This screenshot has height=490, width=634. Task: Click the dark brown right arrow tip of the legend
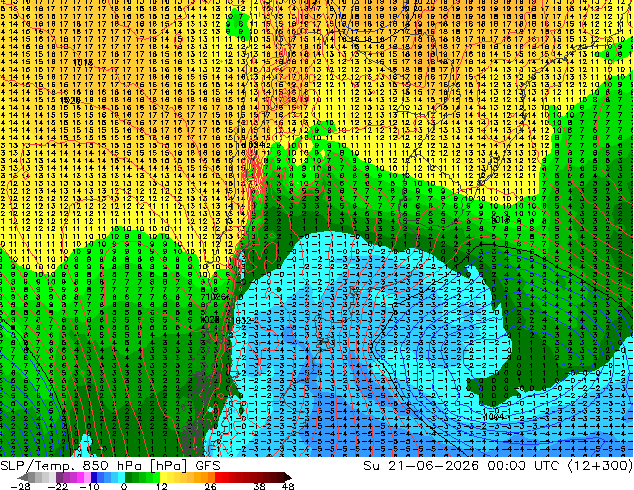[287, 477]
